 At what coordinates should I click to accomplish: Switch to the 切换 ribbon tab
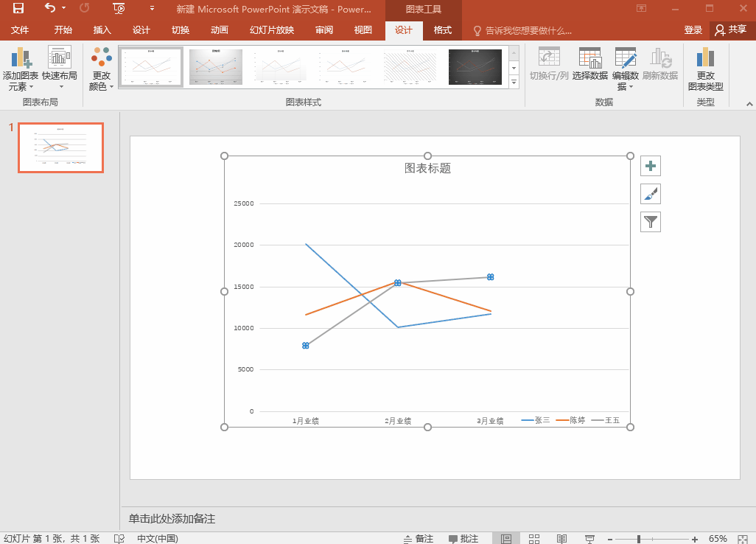click(181, 30)
